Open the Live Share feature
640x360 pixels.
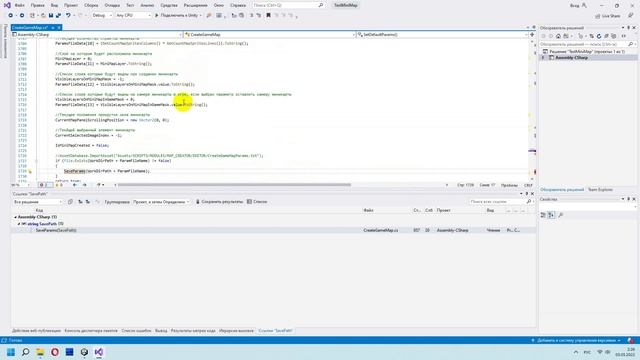608,16
